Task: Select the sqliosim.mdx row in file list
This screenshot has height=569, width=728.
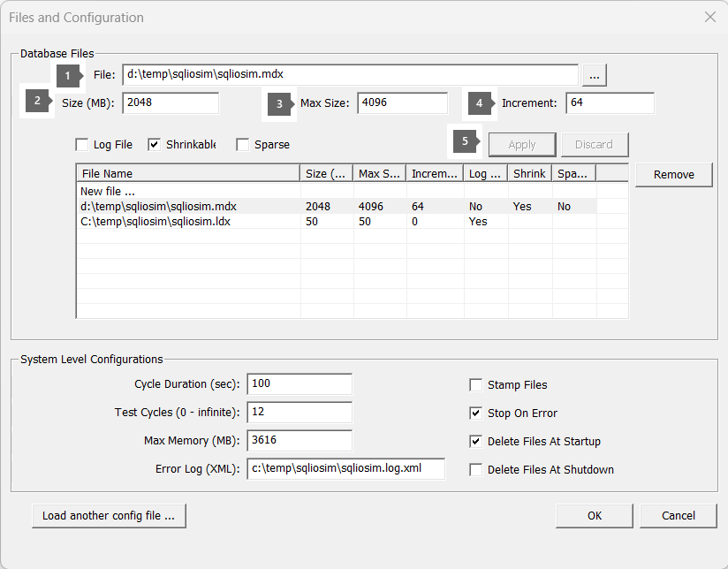Action: click(x=158, y=207)
